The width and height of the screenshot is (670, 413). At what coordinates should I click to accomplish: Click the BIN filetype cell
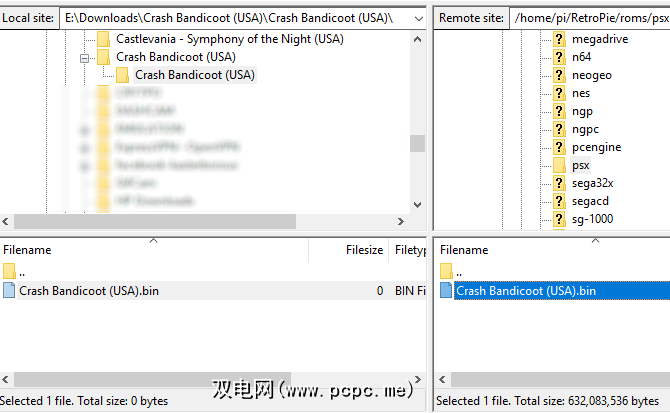tap(410, 291)
